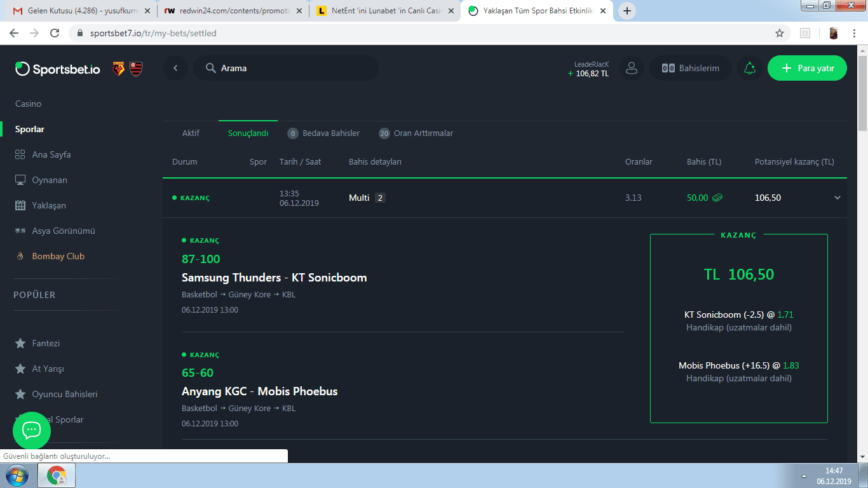Open the live chat bubble
The width and height of the screenshot is (868, 488).
31,430
